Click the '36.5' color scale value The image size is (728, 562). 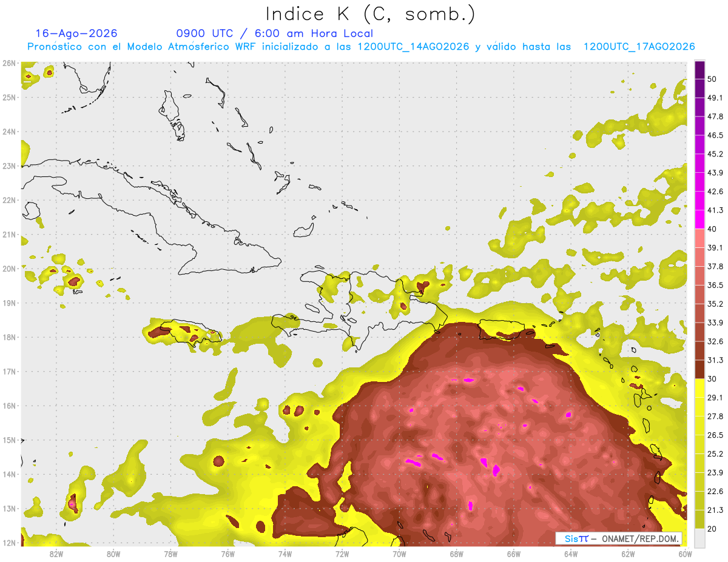pos(715,286)
